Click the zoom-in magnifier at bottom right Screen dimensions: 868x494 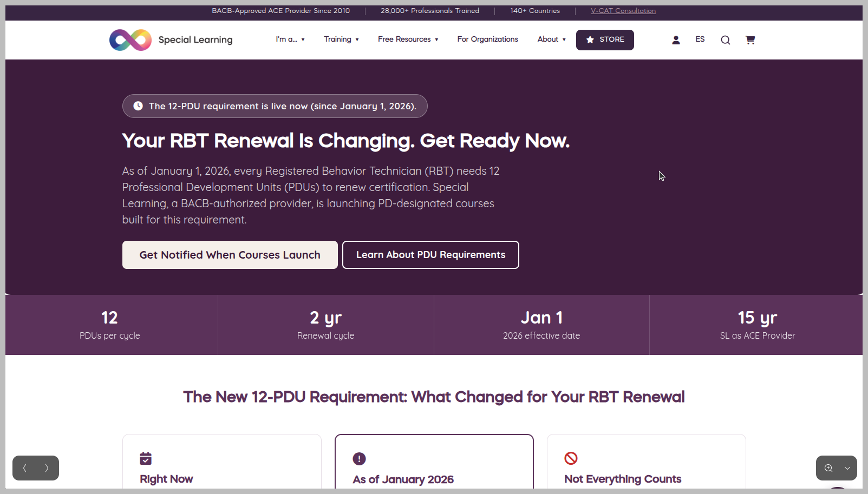pos(828,468)
